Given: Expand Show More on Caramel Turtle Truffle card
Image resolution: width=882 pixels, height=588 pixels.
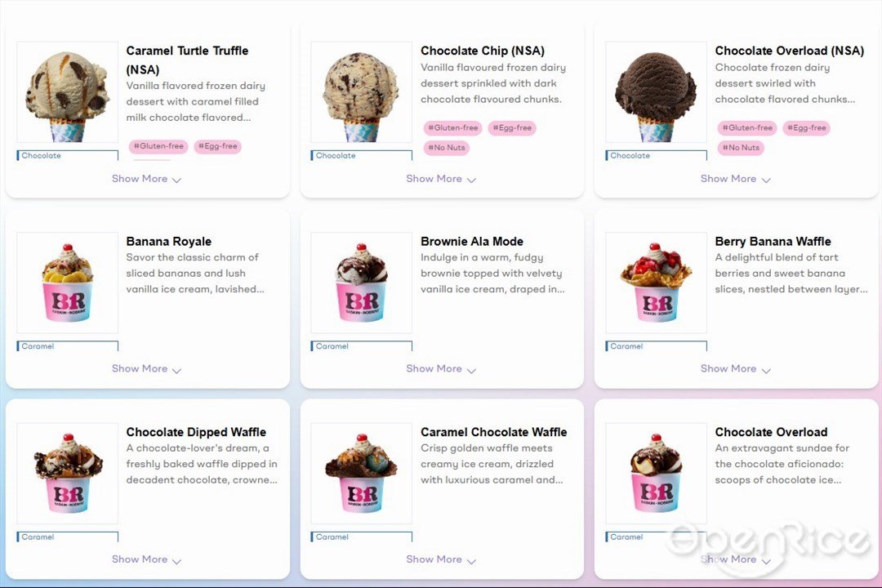Looking at the screenshot, I should 146,179.
